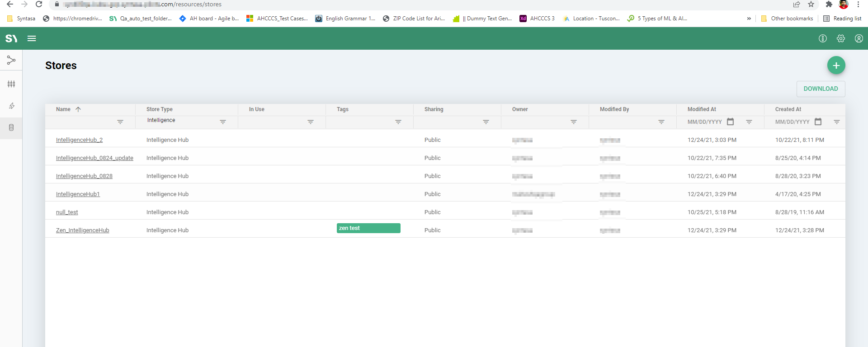Open Created At calendar date picker
The width and height of the screenshot is (868, 347).
pyautogui.click(x=818, y=122)
